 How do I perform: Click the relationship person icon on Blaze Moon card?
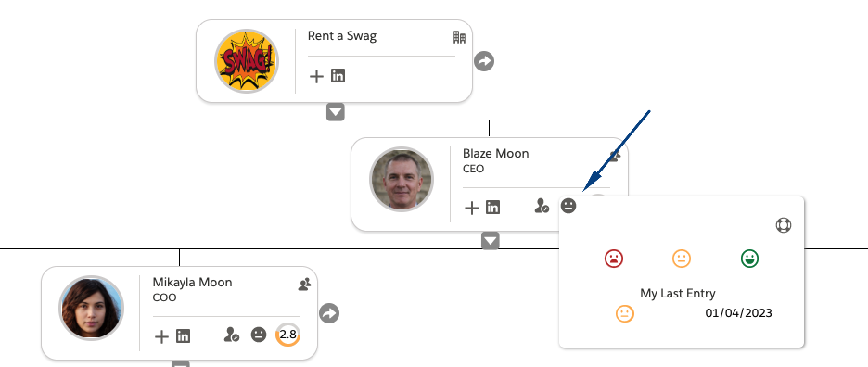(x=542, y=206)
